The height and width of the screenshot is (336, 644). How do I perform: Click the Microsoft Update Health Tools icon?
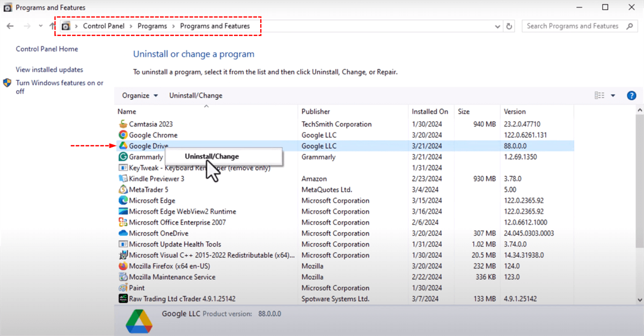click(123, 244)
